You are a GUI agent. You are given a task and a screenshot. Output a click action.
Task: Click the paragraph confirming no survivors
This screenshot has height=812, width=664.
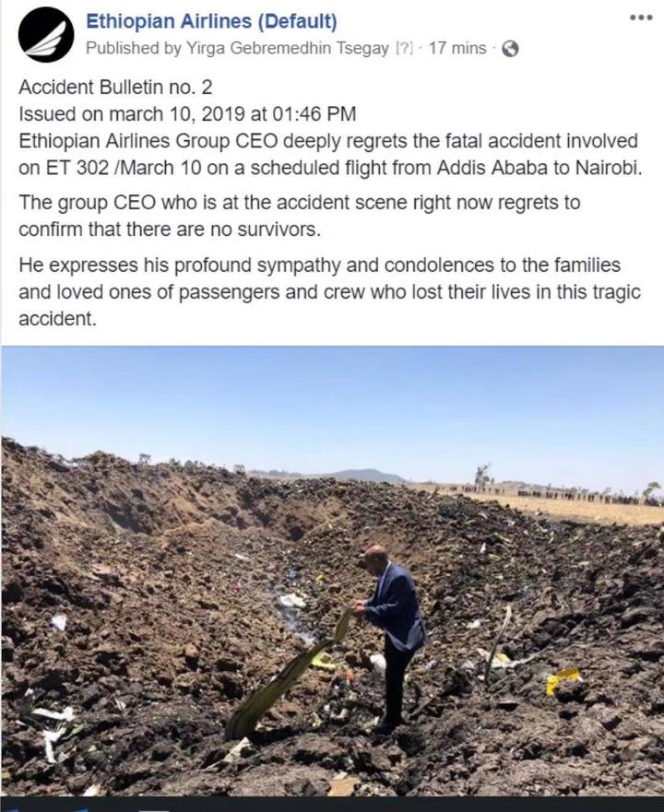click(299, 216)
